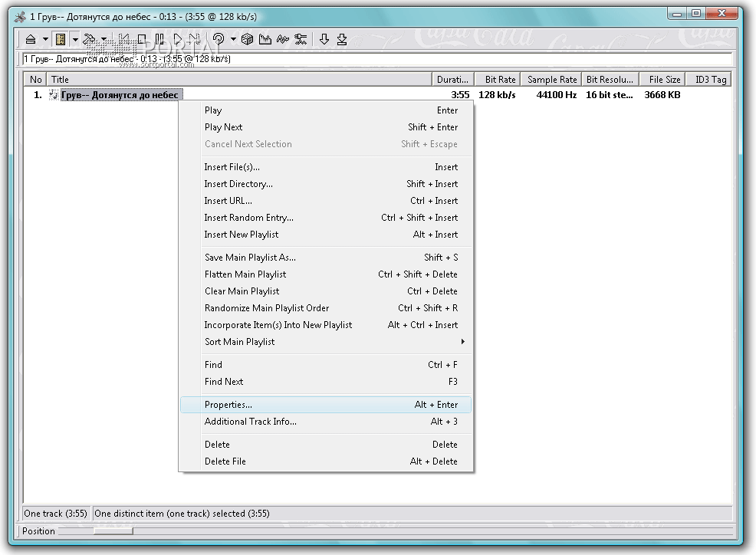Maximize the player window
The width and height of the screenshot is (756, 555).
point(695,14)
